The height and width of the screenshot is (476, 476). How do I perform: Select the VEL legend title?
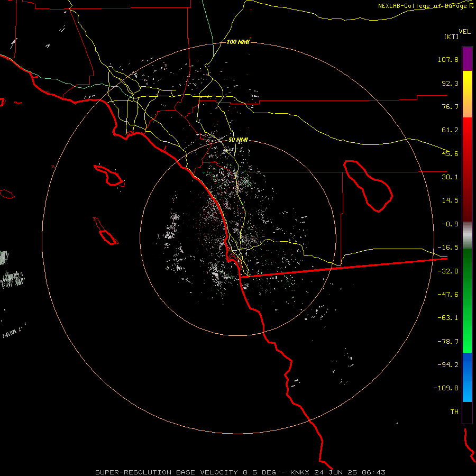pyautogui.click(x=464, y=32)
